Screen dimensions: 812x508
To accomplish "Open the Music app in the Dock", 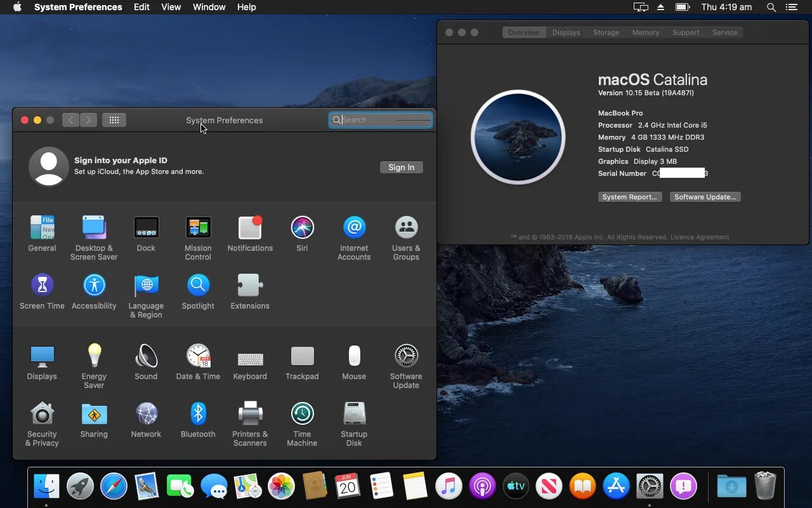I will tap(449, 487).
